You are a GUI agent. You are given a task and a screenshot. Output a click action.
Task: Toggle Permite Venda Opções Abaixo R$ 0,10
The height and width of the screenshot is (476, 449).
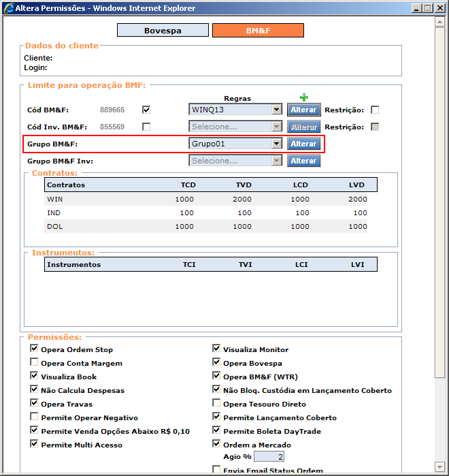pyautogui.click(x=34, y=430)
